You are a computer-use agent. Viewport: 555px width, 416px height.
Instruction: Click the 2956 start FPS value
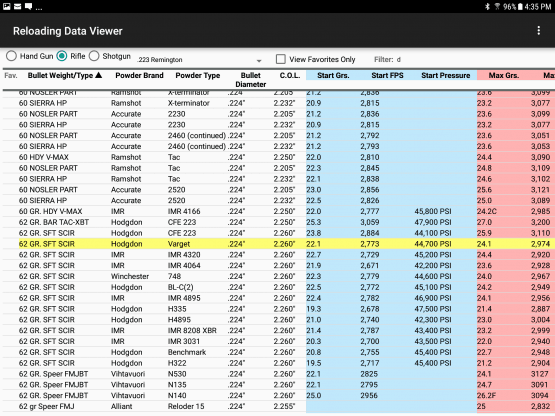[x=369, y=395]
